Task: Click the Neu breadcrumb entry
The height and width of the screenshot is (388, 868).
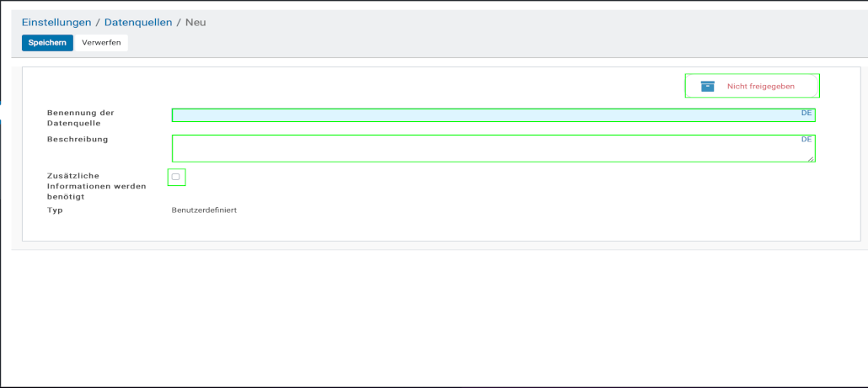Action: pyautogui.click(x=196, y=22)
